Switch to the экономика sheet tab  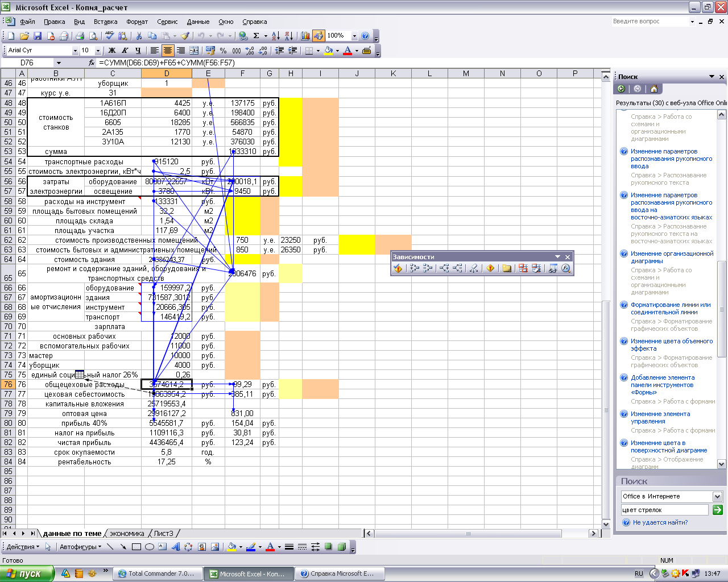point(127,533)
